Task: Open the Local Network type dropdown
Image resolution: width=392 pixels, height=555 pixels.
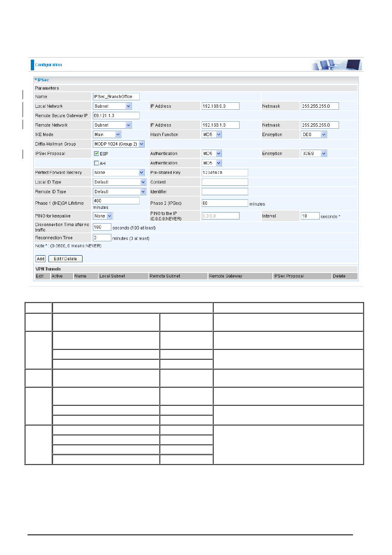Action: click(112, 106)
